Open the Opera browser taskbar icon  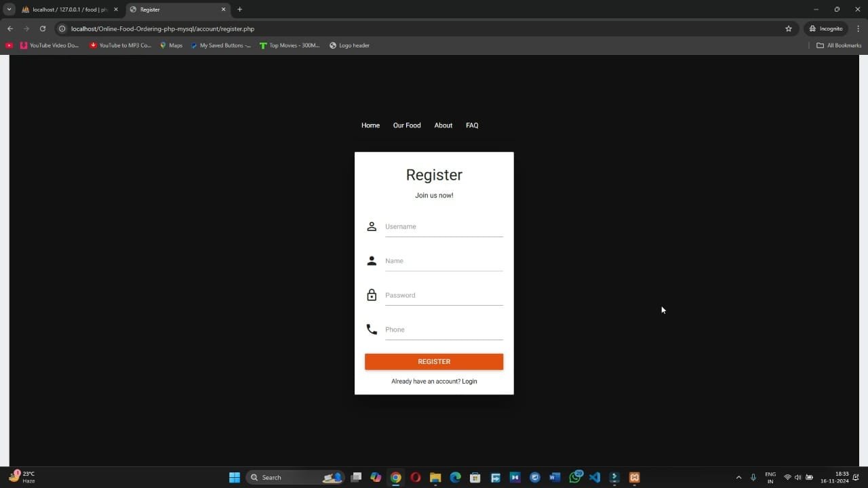click(416, 477)
